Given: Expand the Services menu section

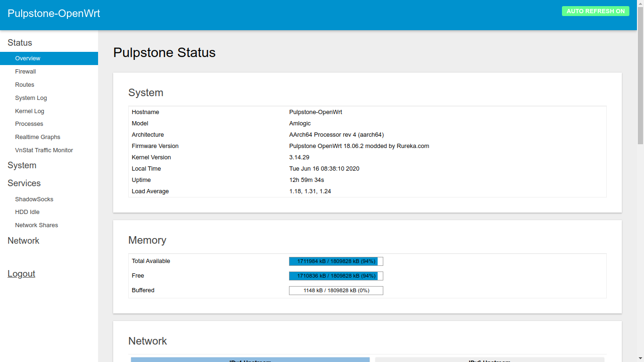Looking at the screenshot, I should (x=24, y=183).
